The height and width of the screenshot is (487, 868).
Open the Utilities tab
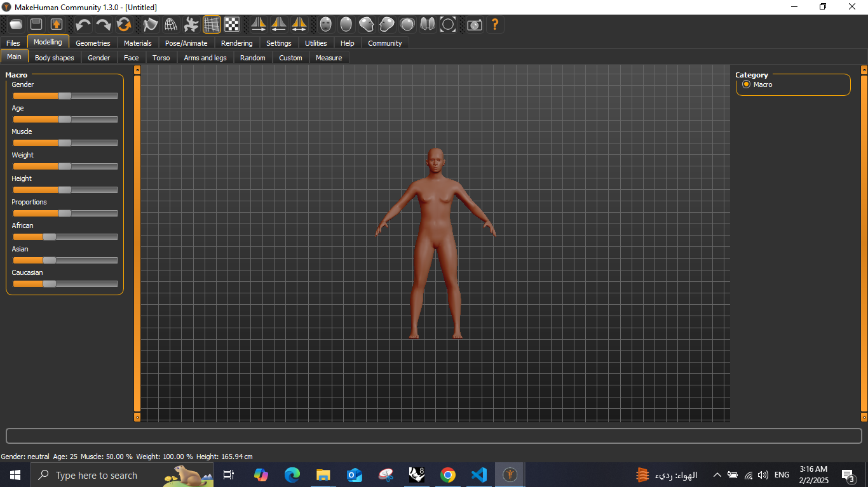(x=316, y=43)
